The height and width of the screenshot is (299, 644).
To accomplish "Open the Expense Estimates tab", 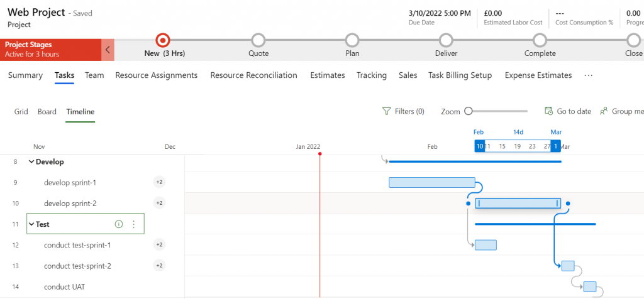I will [538, 75].
